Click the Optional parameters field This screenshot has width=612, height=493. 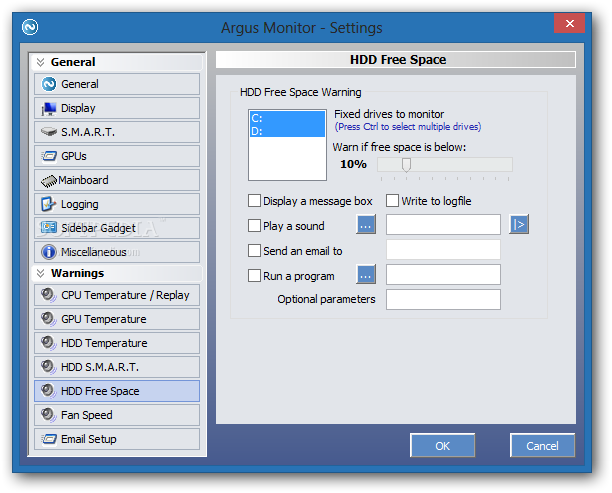pos(443,300)
